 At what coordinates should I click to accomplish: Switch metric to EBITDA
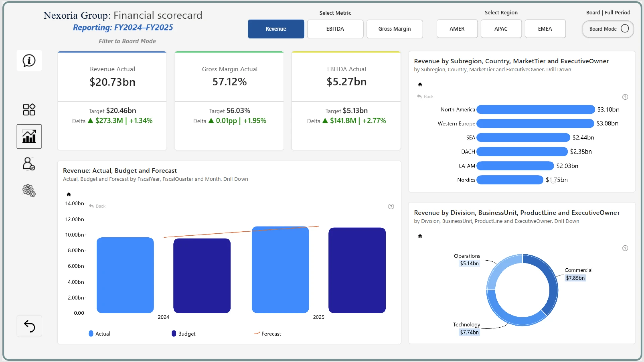tap(335, 29)
